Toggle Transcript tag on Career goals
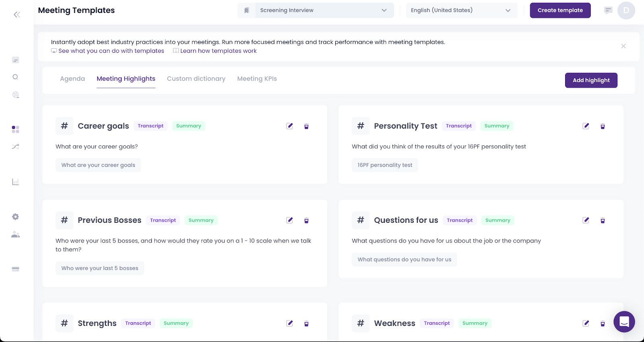 tap(151, 126)
